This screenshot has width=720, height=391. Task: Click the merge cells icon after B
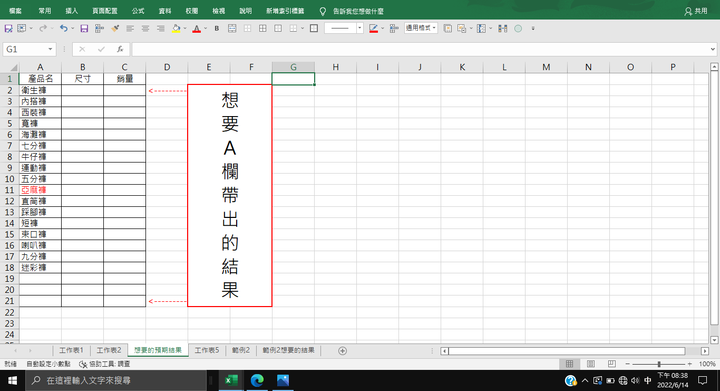click(232, 28)
